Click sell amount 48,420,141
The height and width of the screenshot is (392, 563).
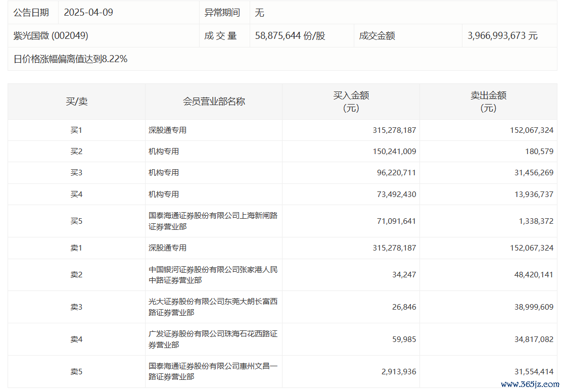[x=534, y=275]
